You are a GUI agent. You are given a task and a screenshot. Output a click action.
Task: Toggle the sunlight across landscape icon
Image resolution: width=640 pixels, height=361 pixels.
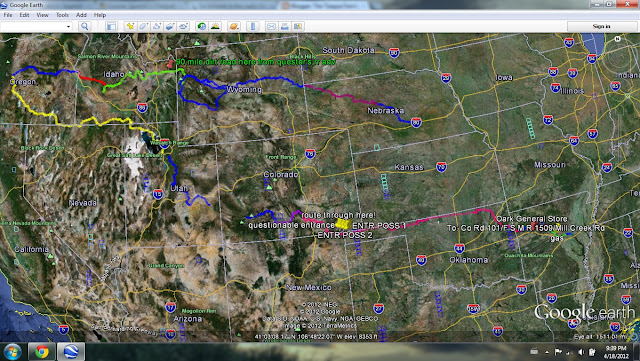tap(215, 27)
